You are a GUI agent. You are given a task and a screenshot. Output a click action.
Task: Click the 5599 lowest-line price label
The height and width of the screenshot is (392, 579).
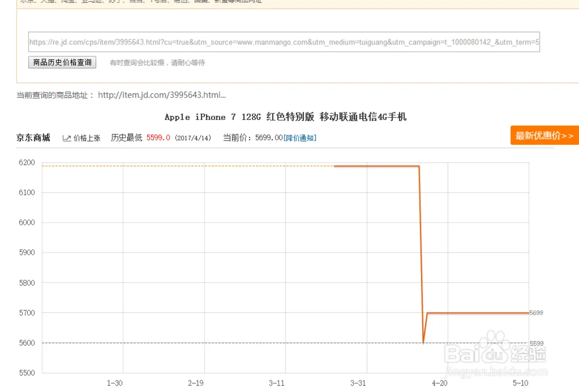[x=537, y=343]
